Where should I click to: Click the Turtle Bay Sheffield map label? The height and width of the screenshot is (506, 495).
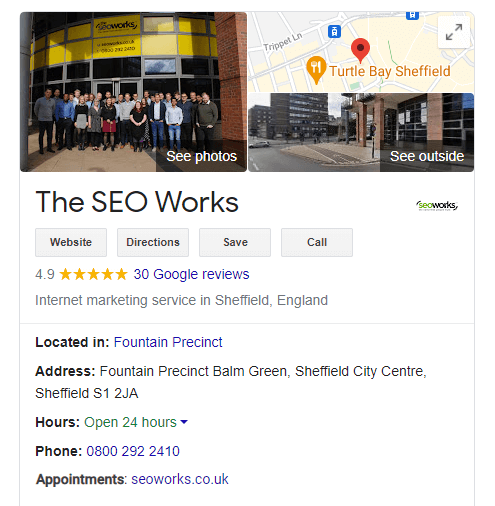390,71
